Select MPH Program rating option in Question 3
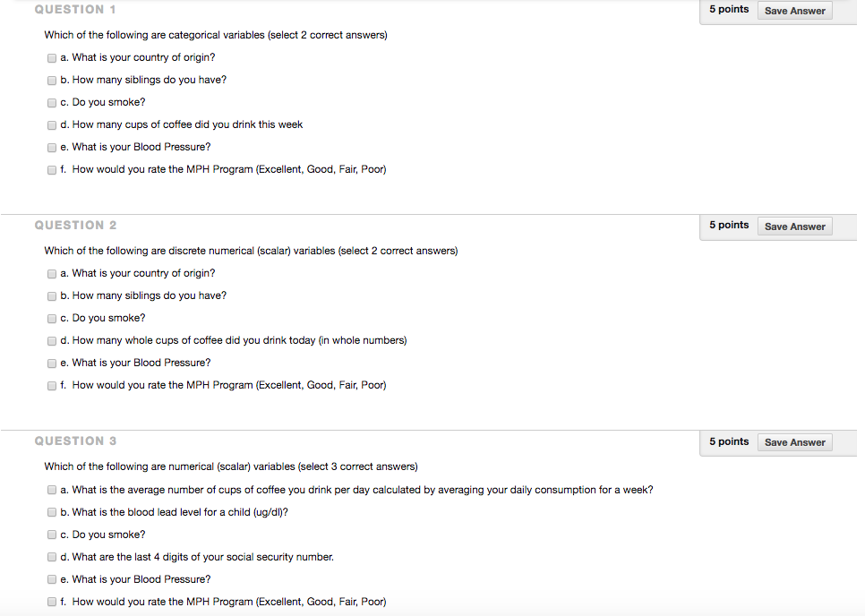This screenshot has width=865, height=616. [x=51, y=602]
